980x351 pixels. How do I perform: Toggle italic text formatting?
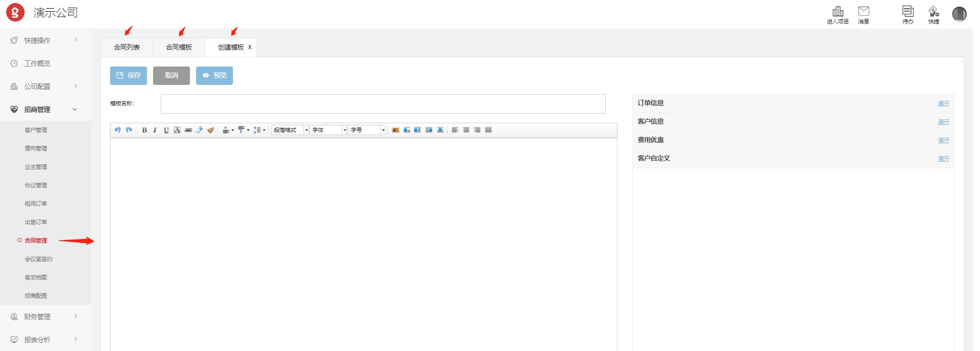coord(155,130)
